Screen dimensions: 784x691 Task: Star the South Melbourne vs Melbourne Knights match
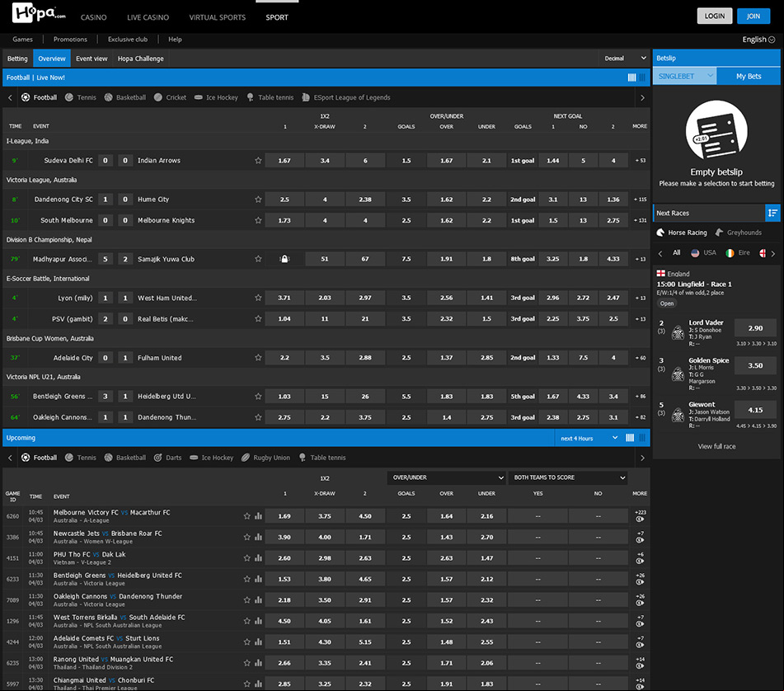click(258, 220)
